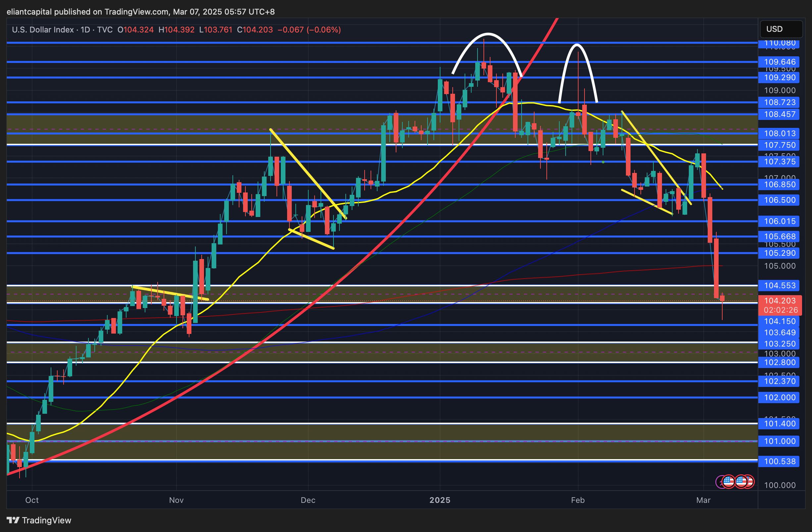Select the 110.080 horizontal line price label
Viewport: 812px width, 532px height.
tap(780, 43)
